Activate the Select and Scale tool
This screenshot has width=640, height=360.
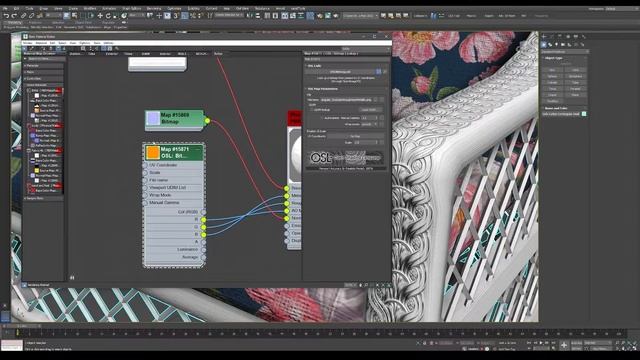116,16
